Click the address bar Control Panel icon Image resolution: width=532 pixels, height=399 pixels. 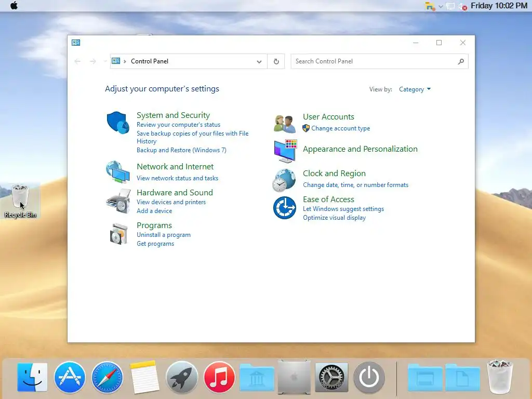pos(116,61)
